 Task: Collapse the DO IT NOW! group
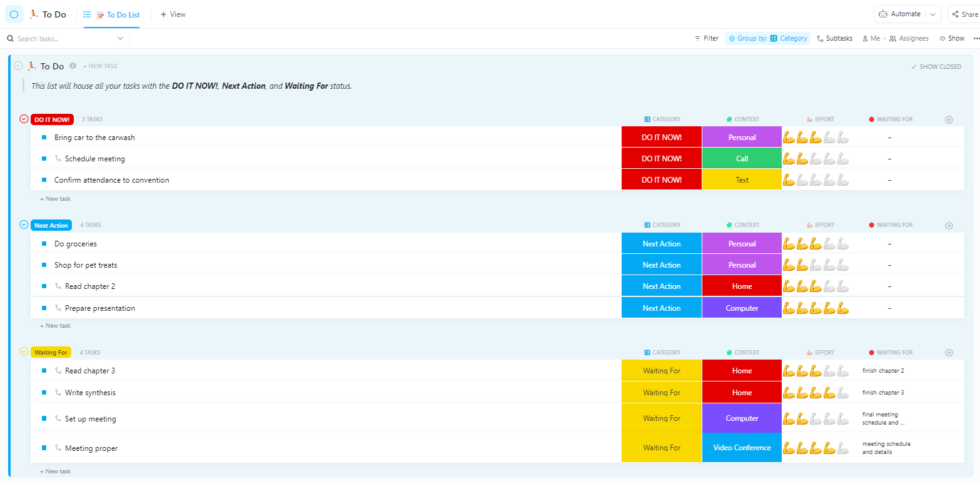coord(24,119)
